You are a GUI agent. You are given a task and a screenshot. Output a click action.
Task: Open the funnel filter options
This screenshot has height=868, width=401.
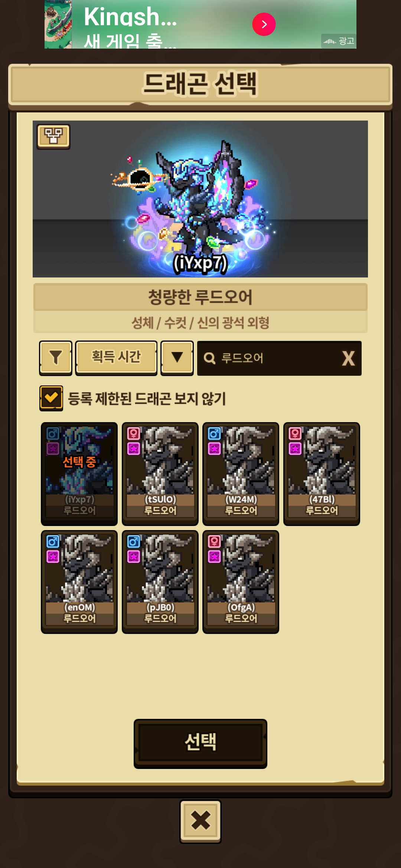click(56, 358)
